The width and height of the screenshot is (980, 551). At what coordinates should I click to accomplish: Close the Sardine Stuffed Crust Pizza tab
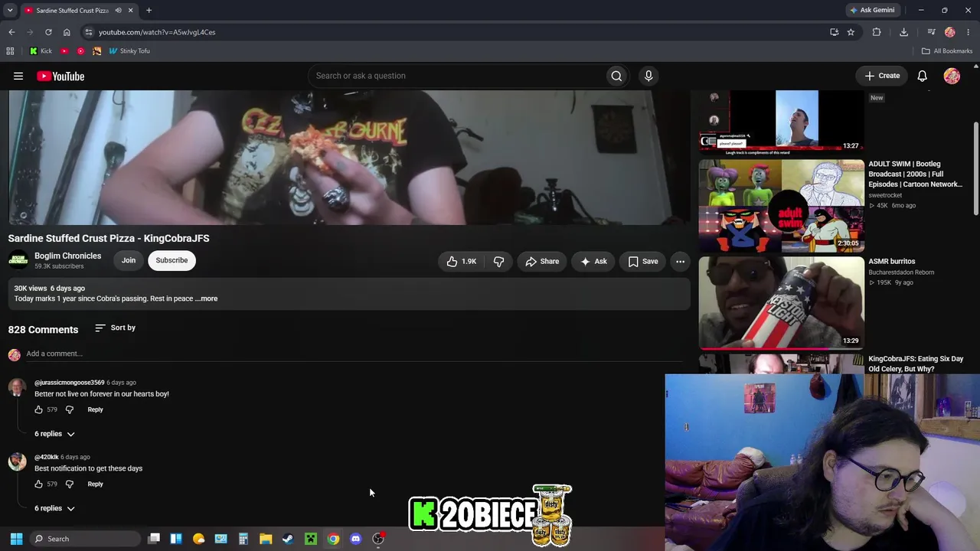(x=130, y=11)
